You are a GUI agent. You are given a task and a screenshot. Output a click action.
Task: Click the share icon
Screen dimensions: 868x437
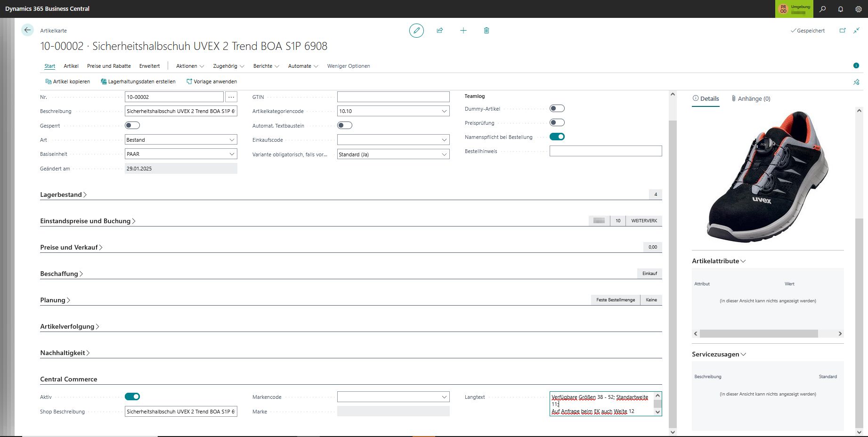pos(440,31)
